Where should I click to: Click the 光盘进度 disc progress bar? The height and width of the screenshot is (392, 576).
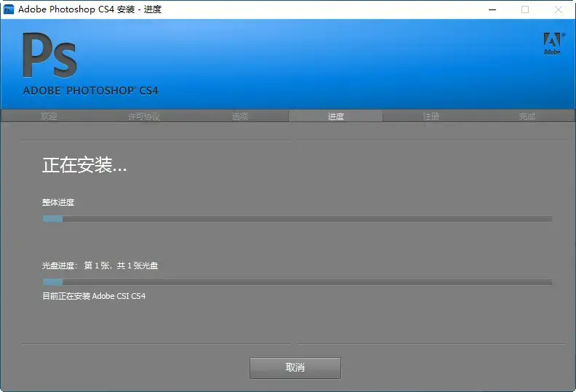click(297, 282)
